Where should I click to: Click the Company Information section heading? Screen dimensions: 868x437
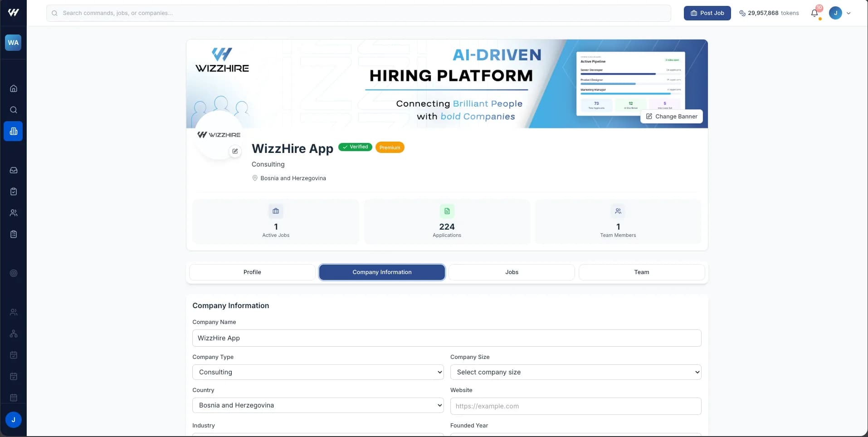tap(230, 306)
